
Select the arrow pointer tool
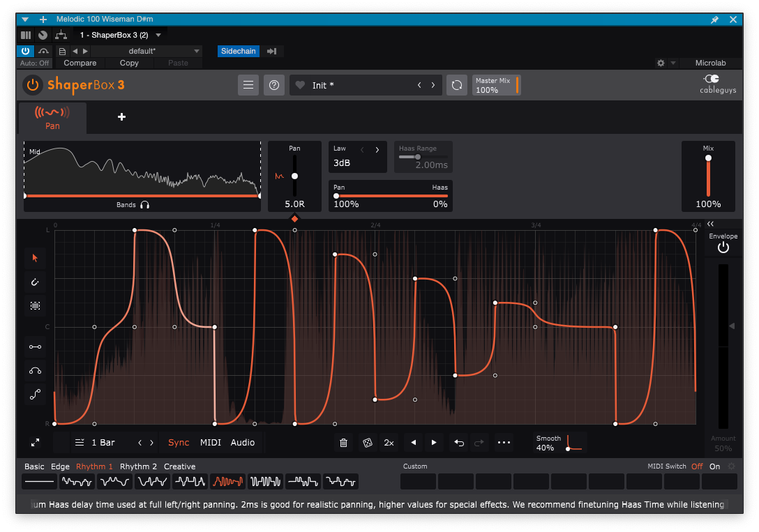(x=35, y=258)
